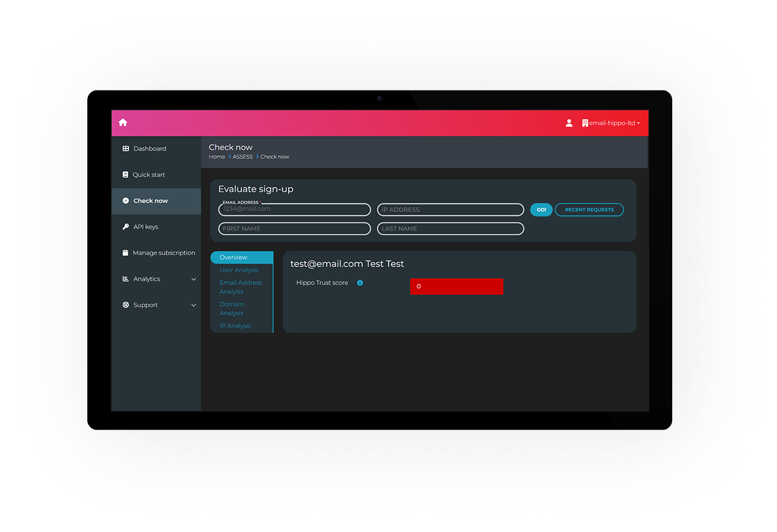Focus the Email Address field

(294, 210)
